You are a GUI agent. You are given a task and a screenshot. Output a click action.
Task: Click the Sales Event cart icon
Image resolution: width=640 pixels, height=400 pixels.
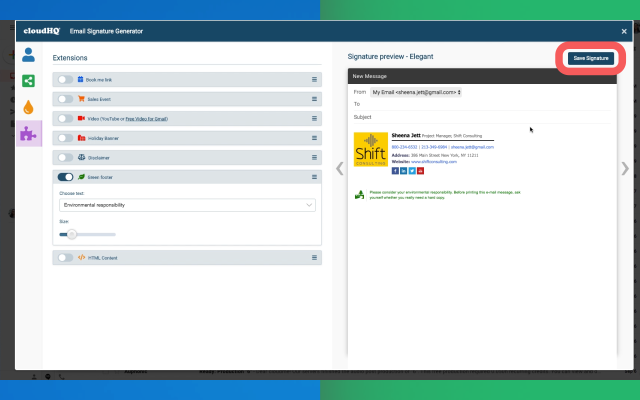(81, 99)
